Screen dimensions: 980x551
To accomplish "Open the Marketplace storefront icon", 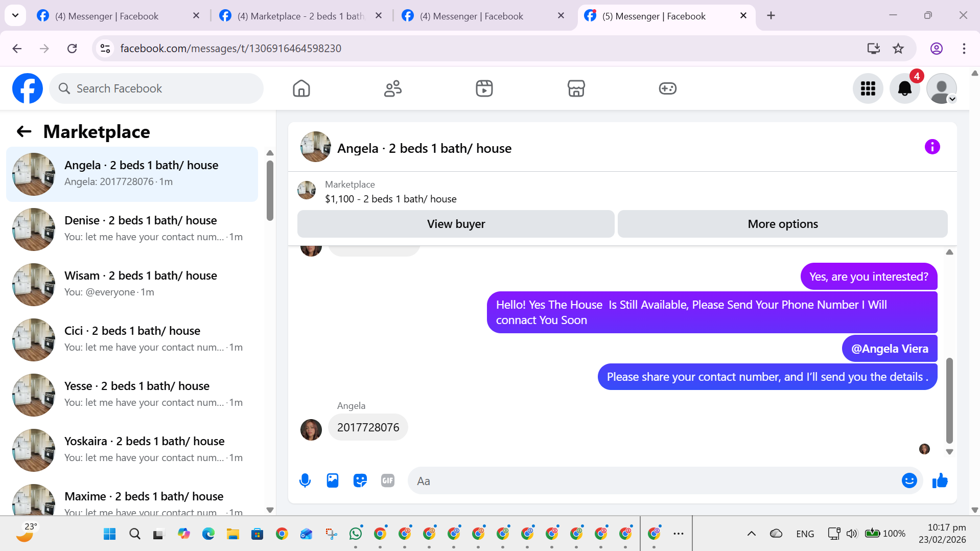I will 576,88.
